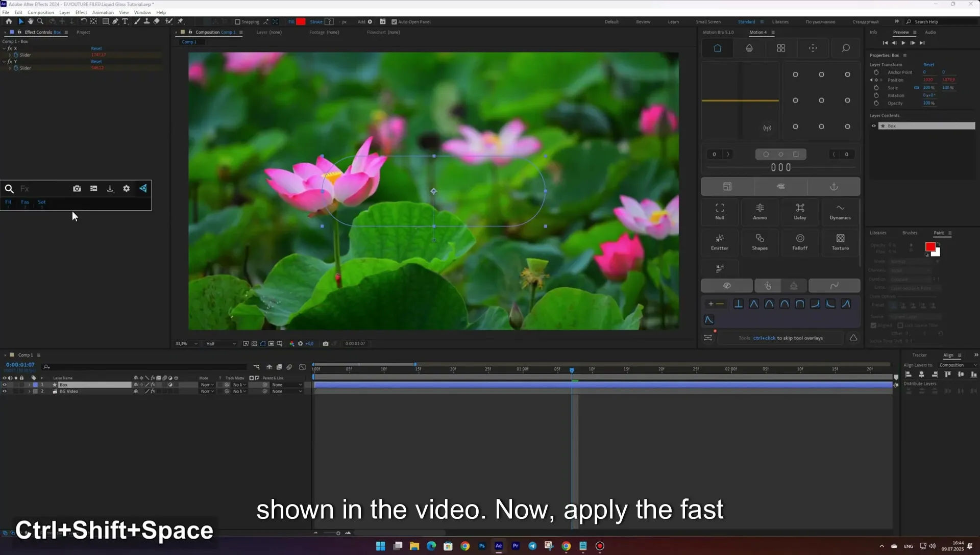Open the File menu
Screen dimensions: 980x555
click(6, 12)
